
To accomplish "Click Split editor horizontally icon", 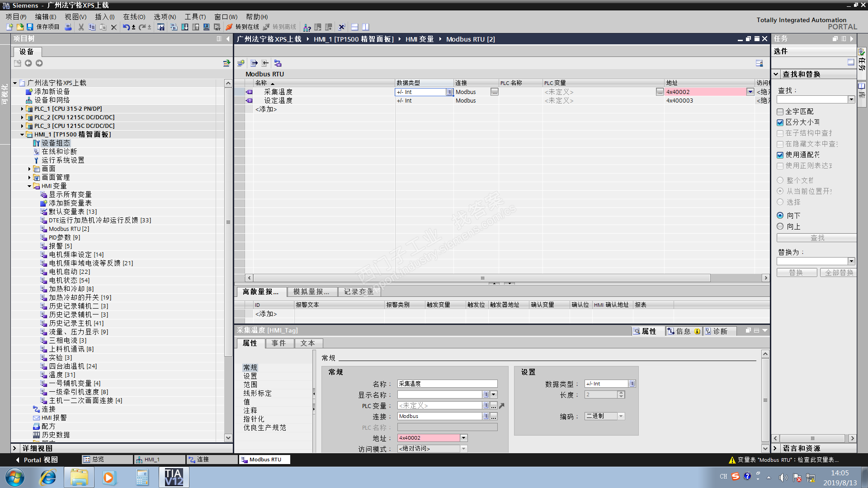I will click(354, 27).
